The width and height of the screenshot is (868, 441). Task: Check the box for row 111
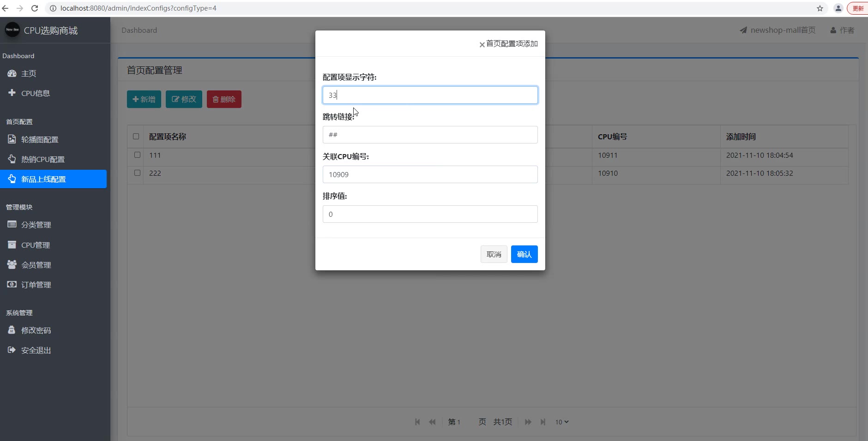[137, 155]
